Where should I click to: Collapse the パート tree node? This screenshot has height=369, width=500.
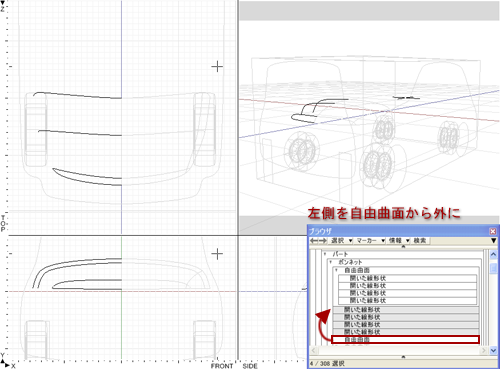coord(325,254)
